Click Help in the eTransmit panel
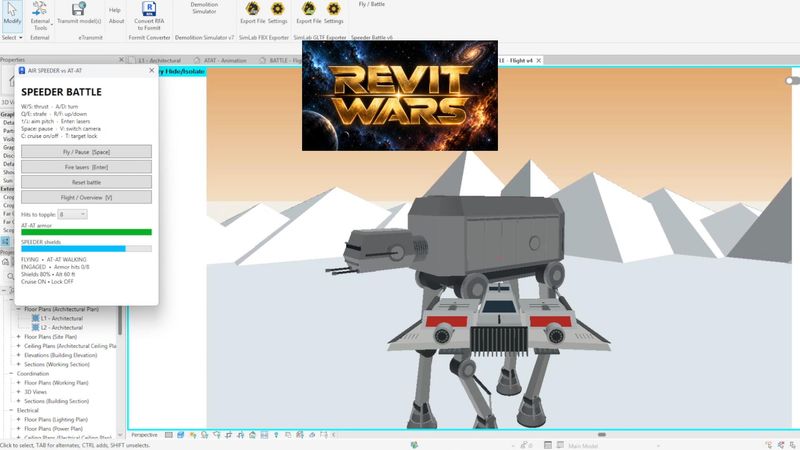 (115, 10)
